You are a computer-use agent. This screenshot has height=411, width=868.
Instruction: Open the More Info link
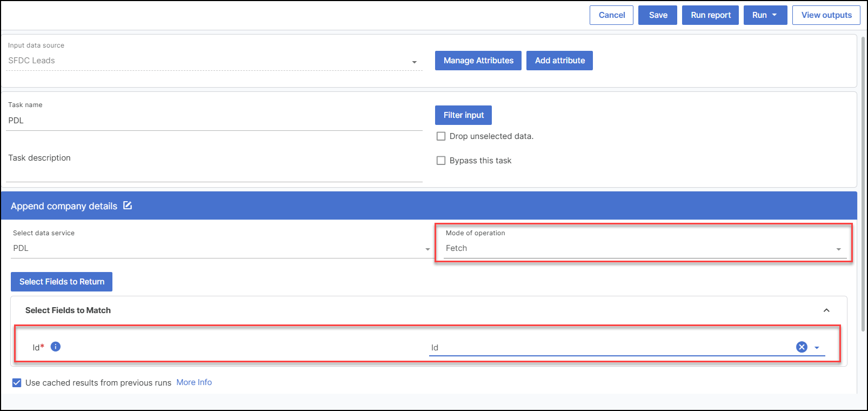click(194, 382)
